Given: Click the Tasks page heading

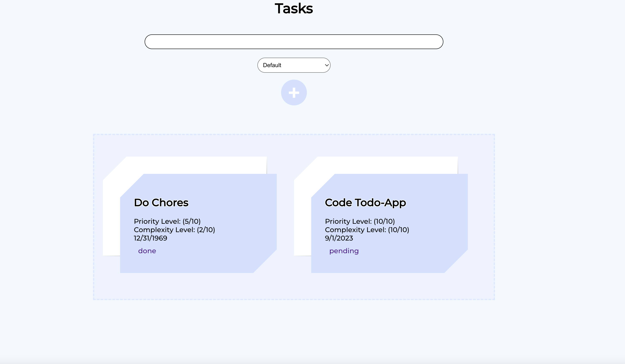Looking at the screenshot, I should [x=294, y=8].
